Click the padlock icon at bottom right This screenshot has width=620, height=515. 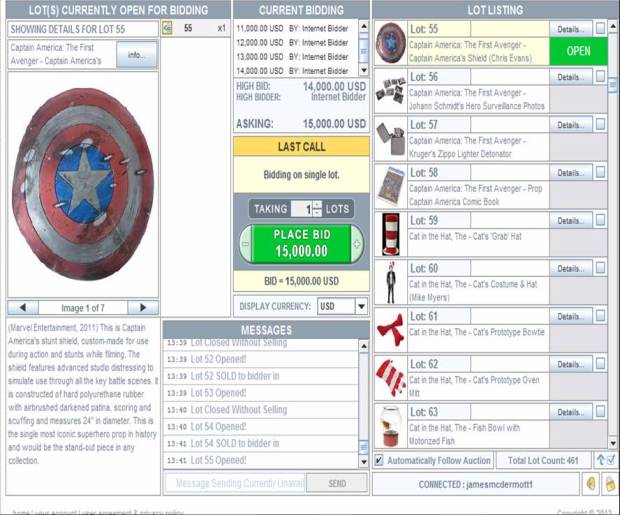tap(609, 484)
